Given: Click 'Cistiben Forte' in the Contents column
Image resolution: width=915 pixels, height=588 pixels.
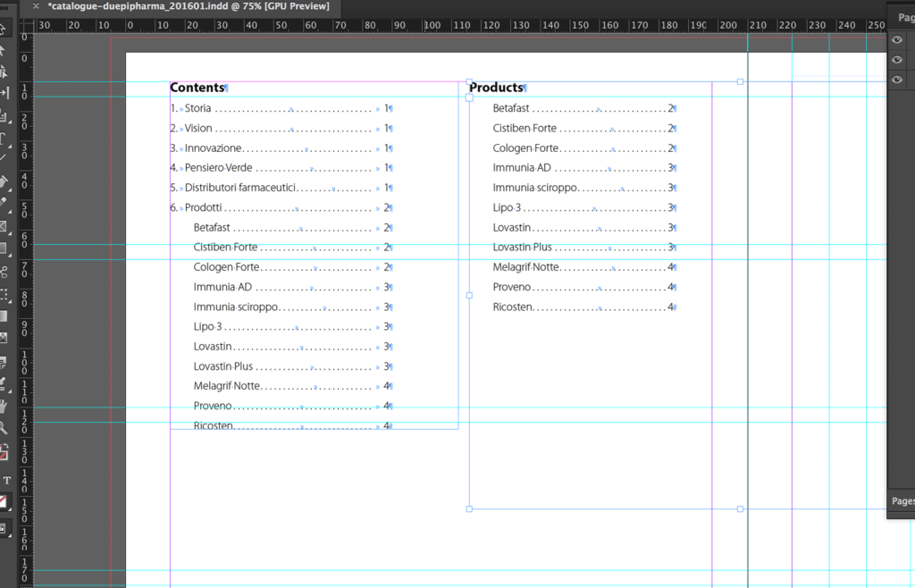Looking at the screenshot, I should 225,248.
